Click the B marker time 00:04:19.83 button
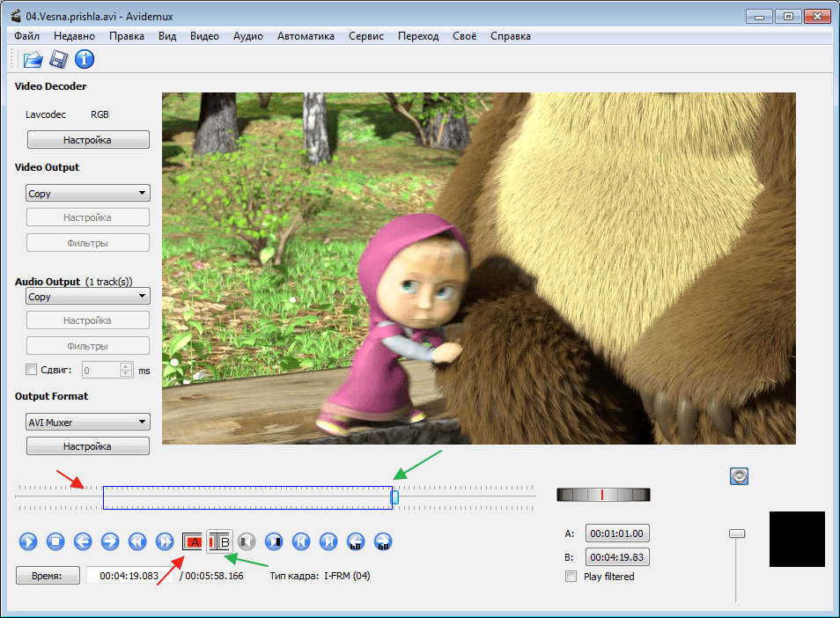 [x=617, y=557]
